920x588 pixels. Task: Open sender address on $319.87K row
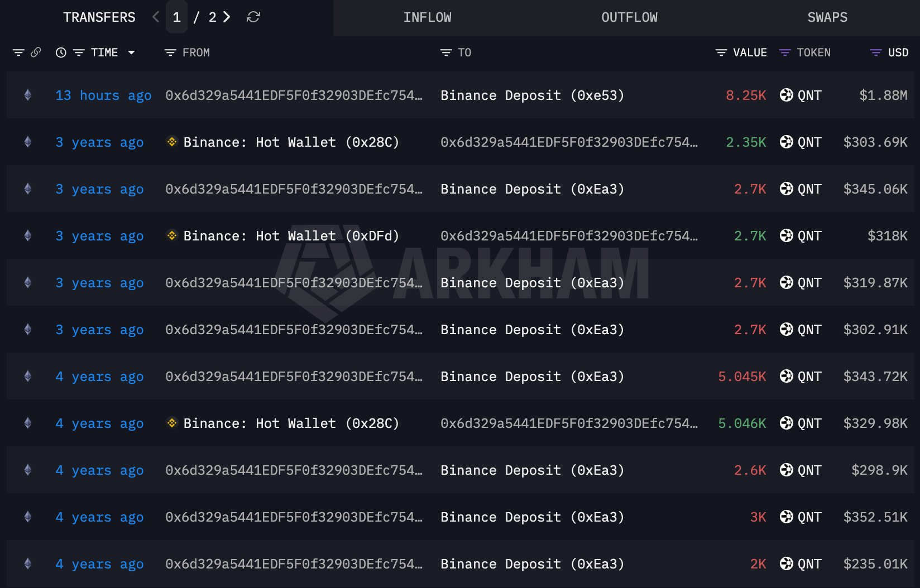point(294,283)
